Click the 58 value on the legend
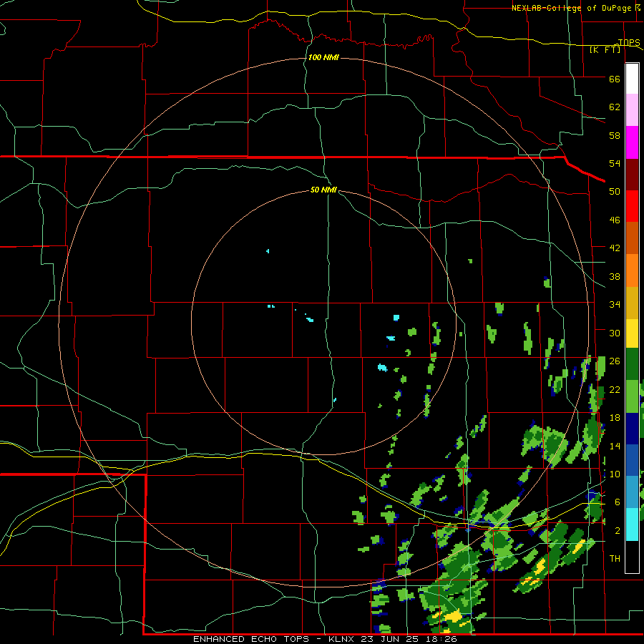 (615, 135)
